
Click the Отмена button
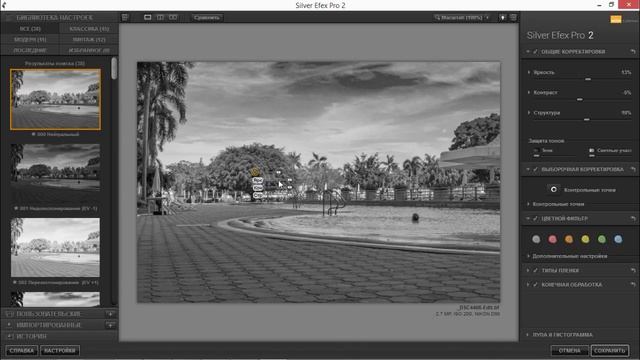click(569, 350)
